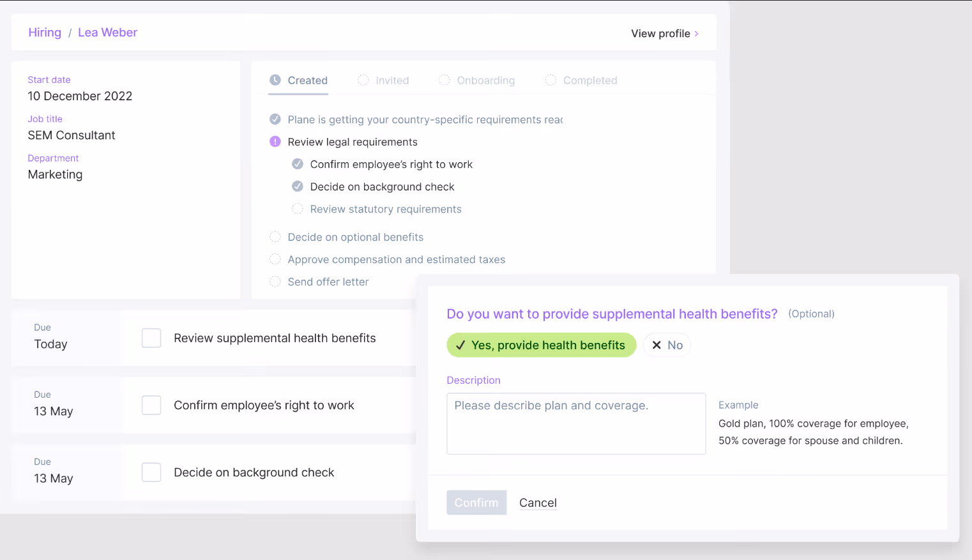This screenshot has height=560, width=972.
Task: Expand the Decide on optional benefits step
Action: click(x=355, y=237)
